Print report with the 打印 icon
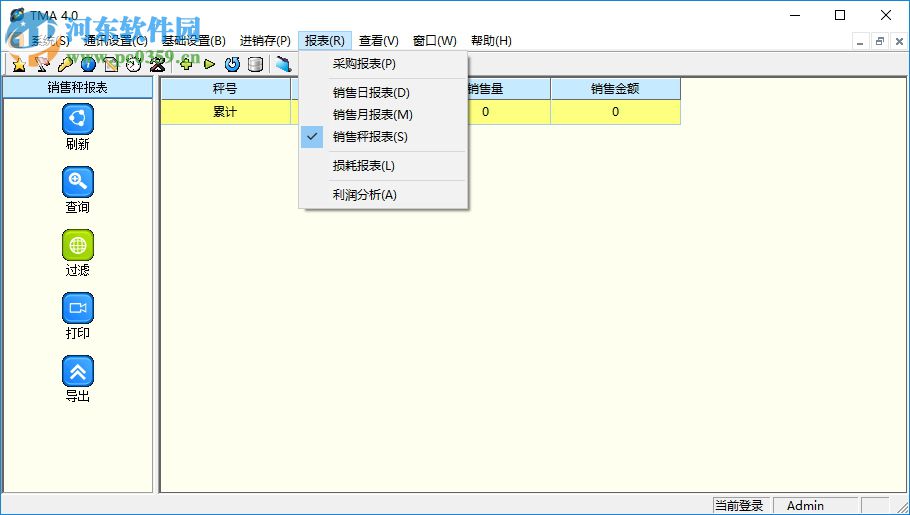Screen dimensions: 910x515 click(78, 308)
